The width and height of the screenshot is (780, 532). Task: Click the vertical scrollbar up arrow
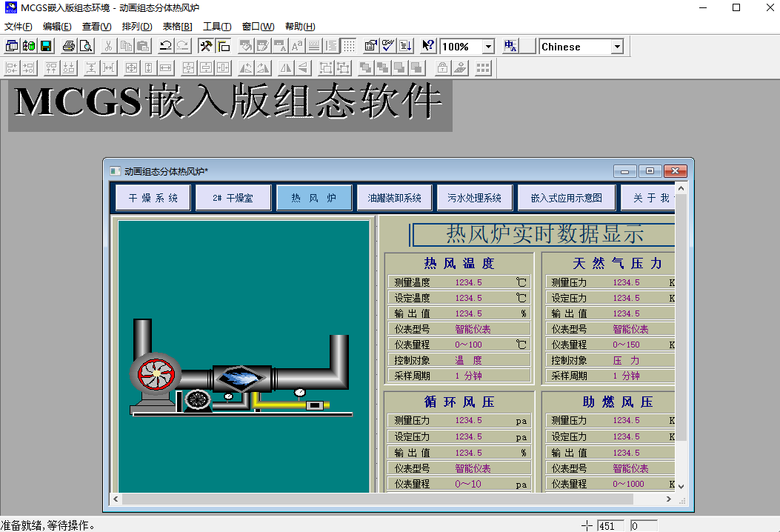(681, 189)
